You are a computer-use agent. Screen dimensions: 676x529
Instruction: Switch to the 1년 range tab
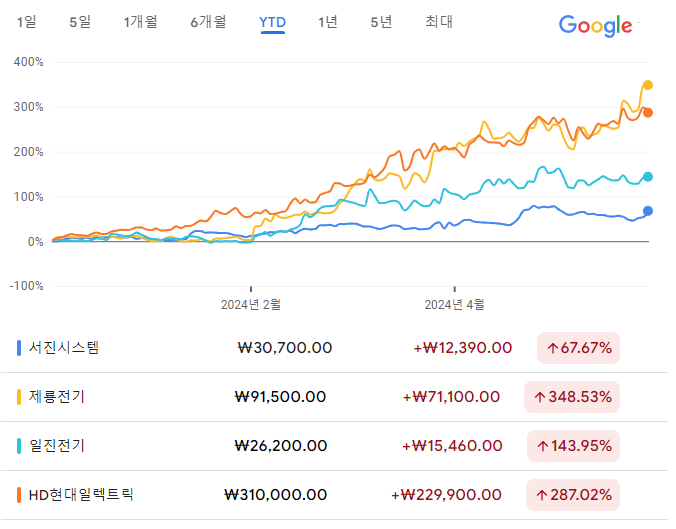[328, 22]
